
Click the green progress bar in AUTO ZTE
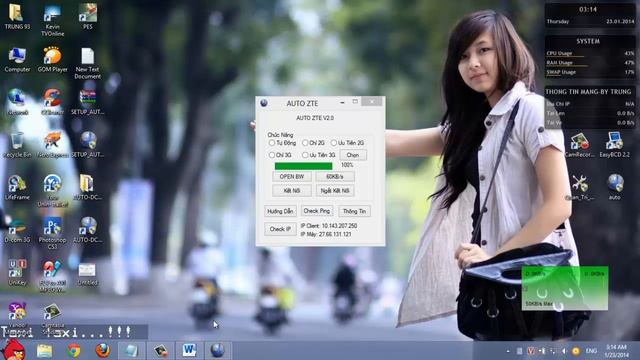click(x=303, y=166)
